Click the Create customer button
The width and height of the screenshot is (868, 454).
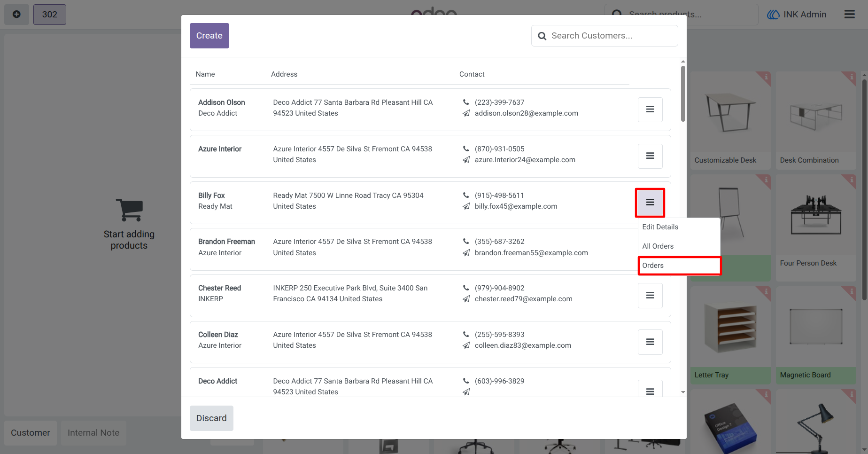coord(209,36)
